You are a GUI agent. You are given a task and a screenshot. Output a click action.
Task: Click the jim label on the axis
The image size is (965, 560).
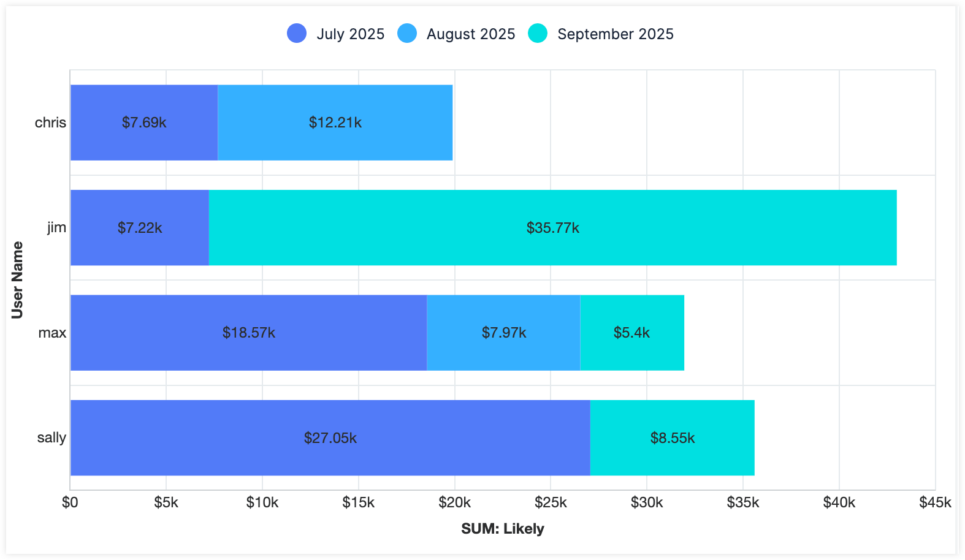point(56,227)
